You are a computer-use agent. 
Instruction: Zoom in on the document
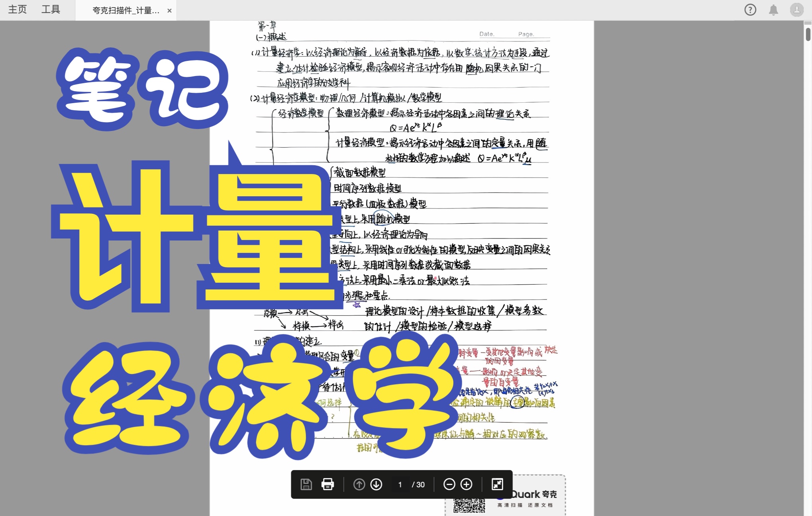(467, 485)
